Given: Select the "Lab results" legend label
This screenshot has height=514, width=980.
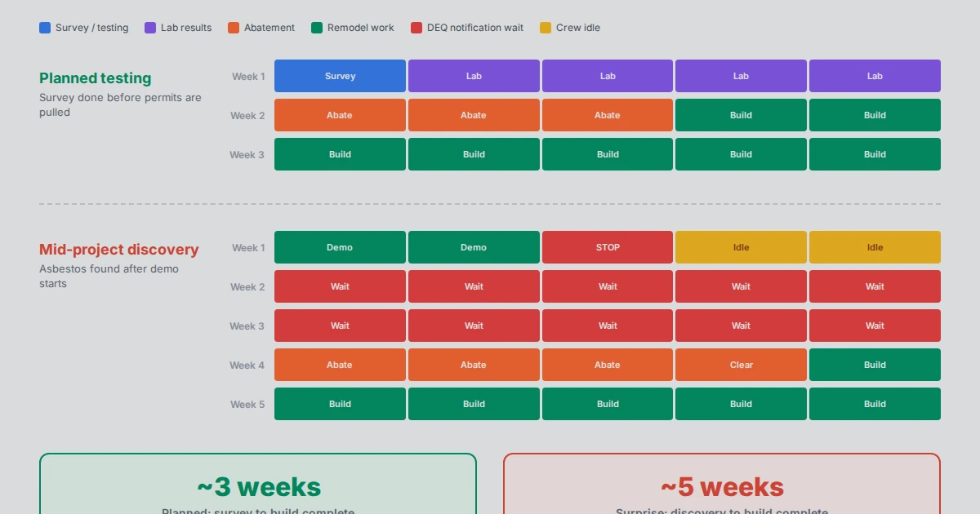Looking at the screenshot, I should pos(186,28).
